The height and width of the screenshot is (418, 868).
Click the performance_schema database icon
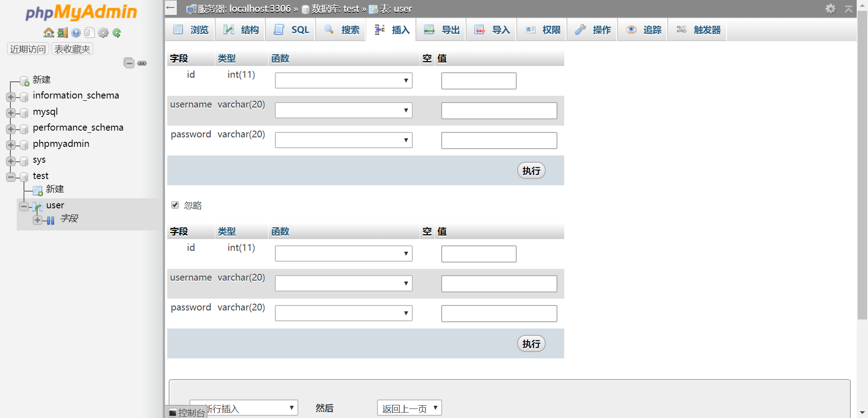click(x=24, y=129)
